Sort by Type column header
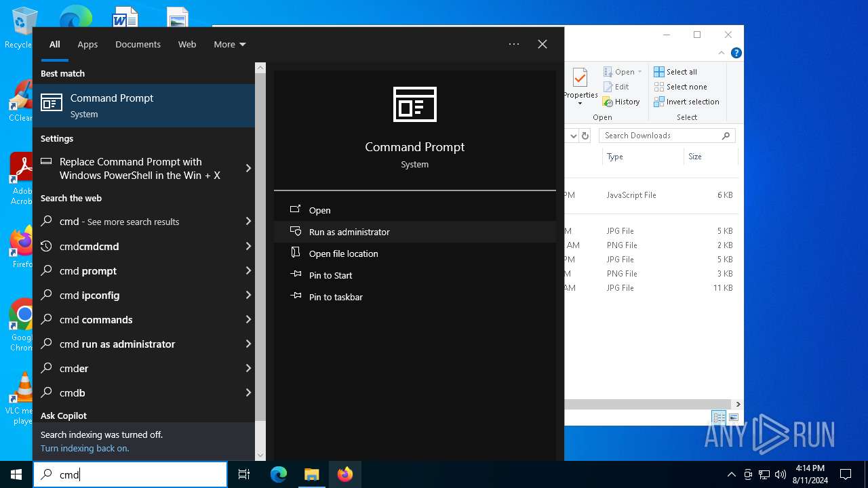Screen dimensions: 868x488 point(643,157)
